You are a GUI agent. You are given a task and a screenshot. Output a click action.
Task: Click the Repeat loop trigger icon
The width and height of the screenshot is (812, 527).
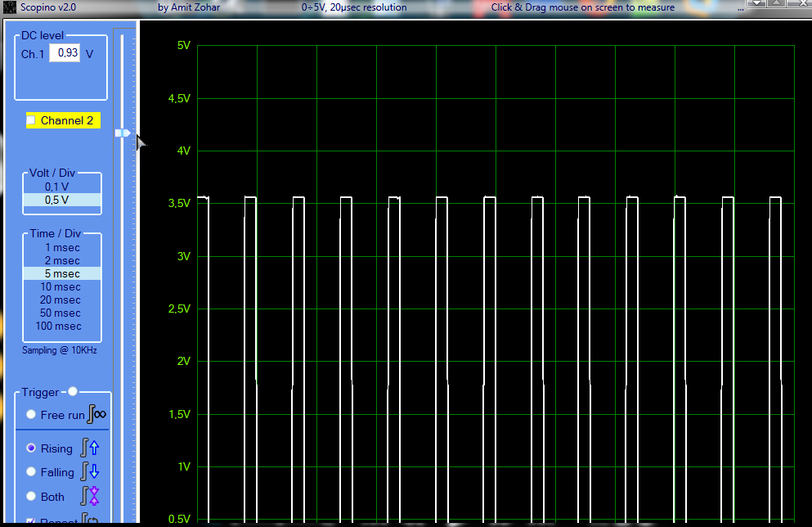(x=90, y=520)
